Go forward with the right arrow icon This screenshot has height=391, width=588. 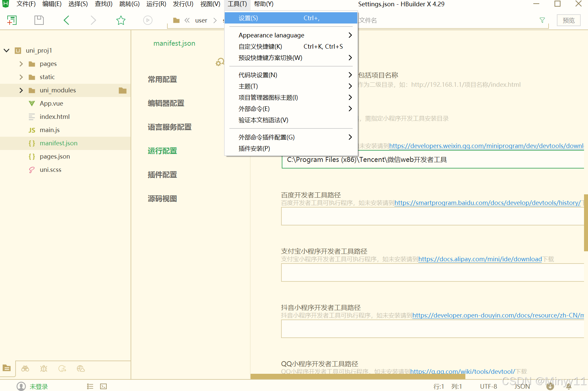pyautogui.click(x=93, y=20)
